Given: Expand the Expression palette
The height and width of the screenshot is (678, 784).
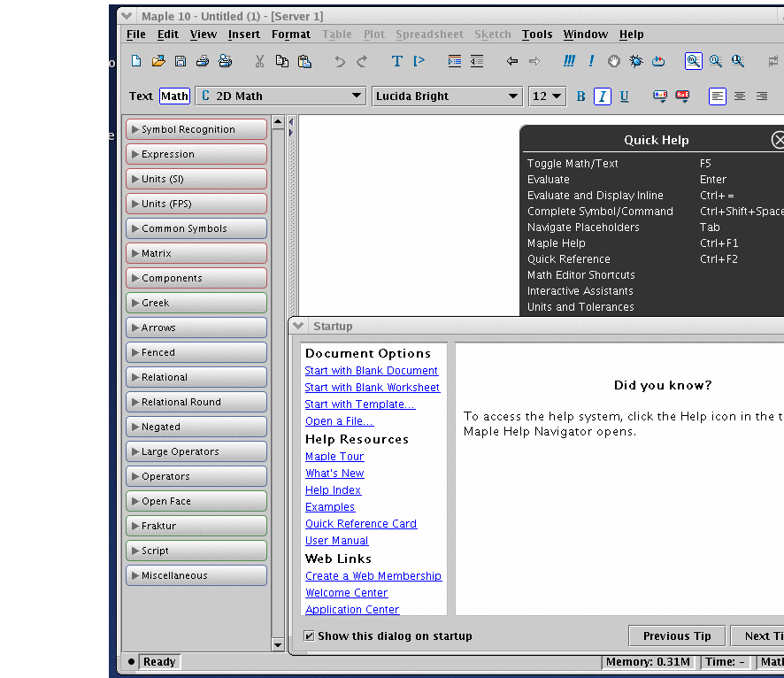Looking at the screenshot, I should click(x=196, y=154).
